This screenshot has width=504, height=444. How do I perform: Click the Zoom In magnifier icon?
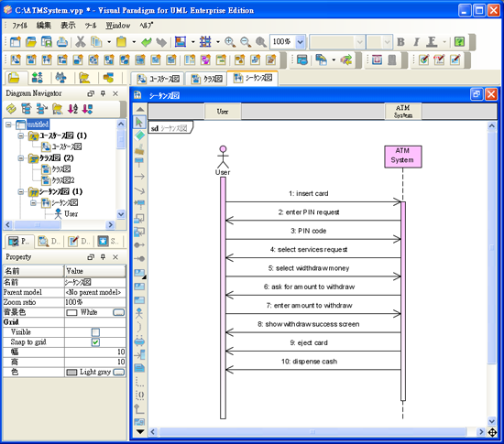pyautogui.click(x=230, y=42)
